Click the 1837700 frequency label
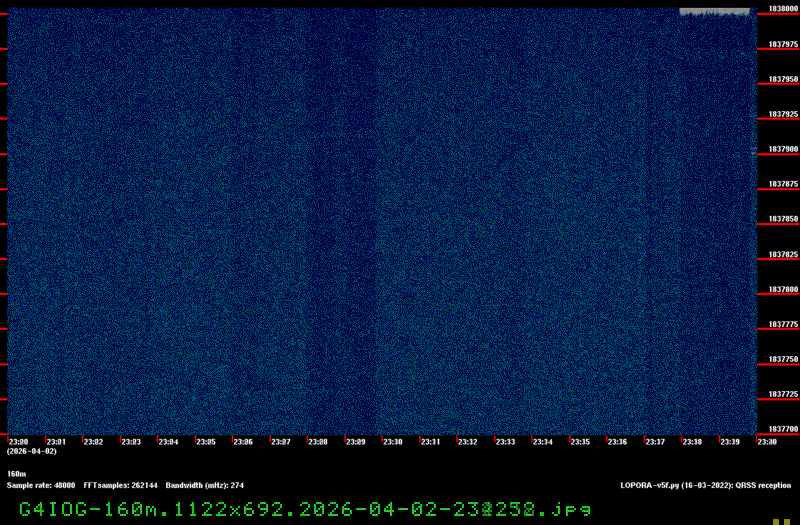Viewport: 800px width, 525px height. (783, 429)
